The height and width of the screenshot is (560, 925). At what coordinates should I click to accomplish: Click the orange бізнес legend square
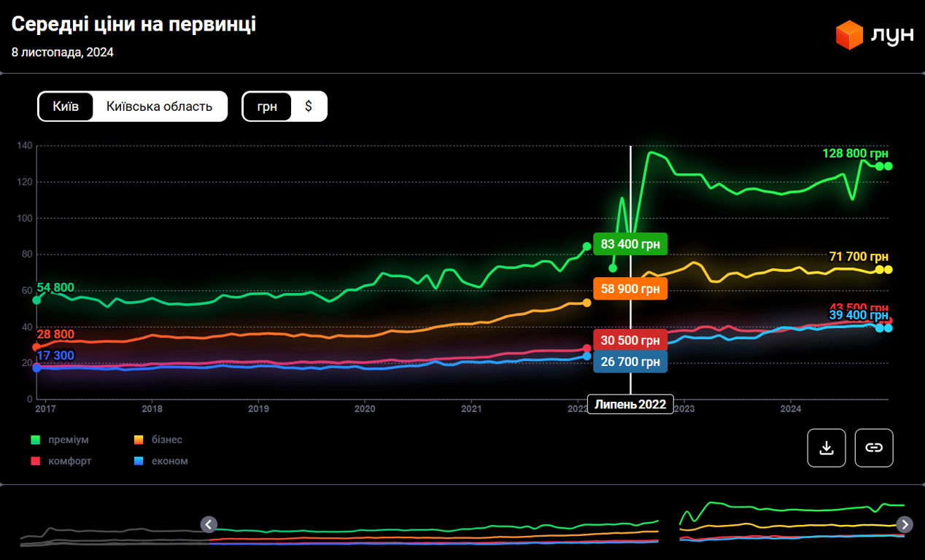pyautogui.click(x=138, y=440)
